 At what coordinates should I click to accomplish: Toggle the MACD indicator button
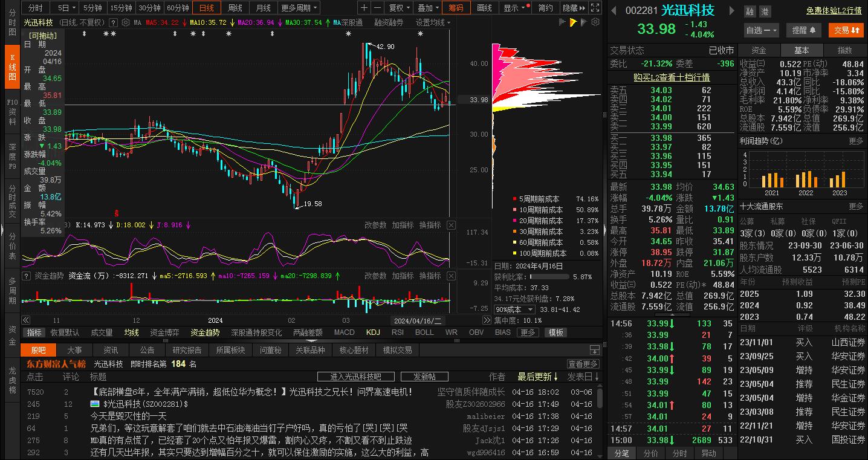tap(344, 332)
